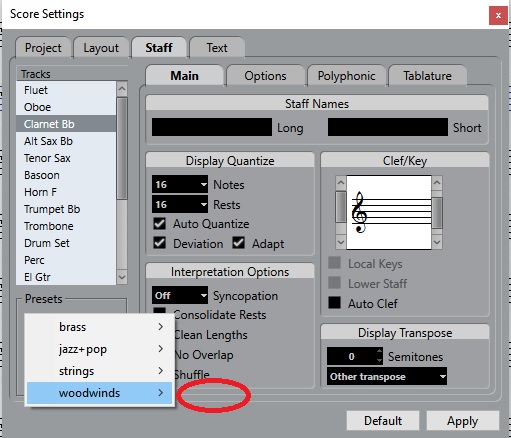Toggle the Auto Clef checkbox
The width and height of the screenshot is (511, 438).
point(334,303)
